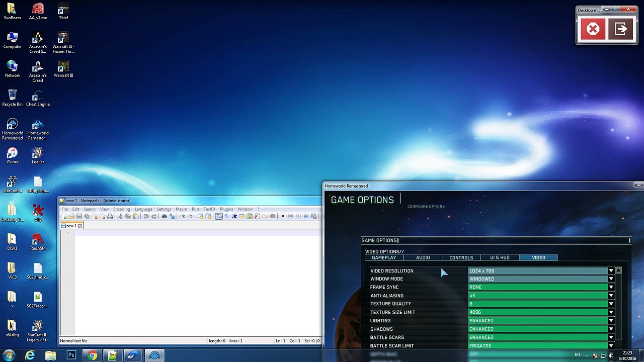Viewport: 644px width, 362px height.
Task: Expand the Window Mode dropdown
Action: pos(611,279)
